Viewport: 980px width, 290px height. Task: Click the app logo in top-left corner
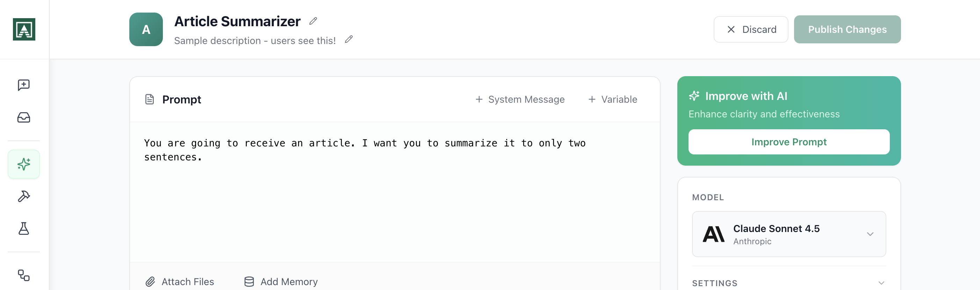tap(24, 29)
